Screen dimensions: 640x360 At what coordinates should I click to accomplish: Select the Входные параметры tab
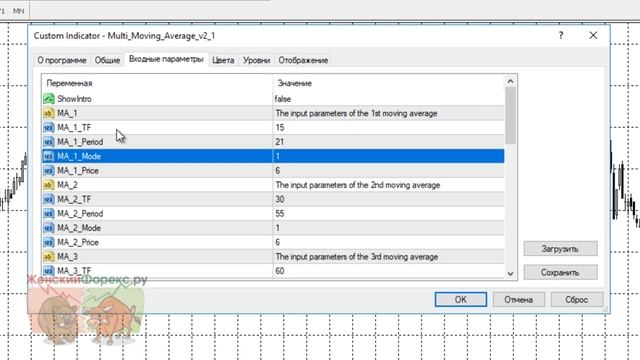tap(166, 59)
